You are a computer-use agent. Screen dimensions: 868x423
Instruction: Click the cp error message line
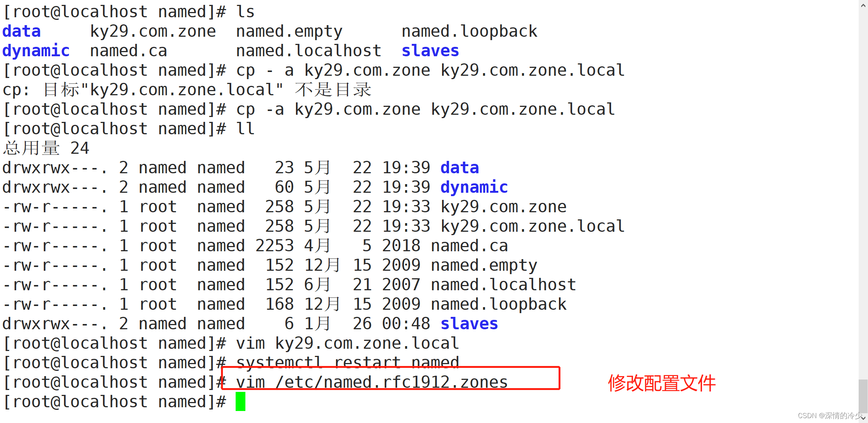(x=187, y=90)
